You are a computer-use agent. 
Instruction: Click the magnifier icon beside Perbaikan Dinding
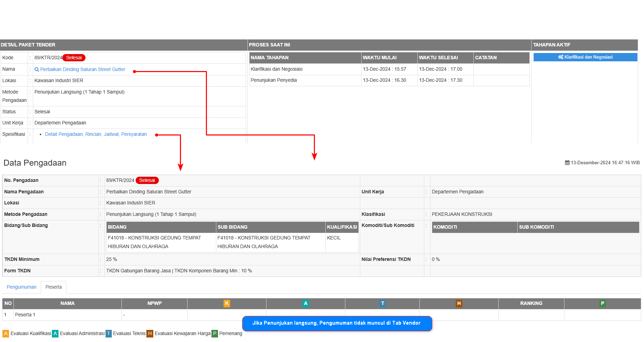[37, 70]
